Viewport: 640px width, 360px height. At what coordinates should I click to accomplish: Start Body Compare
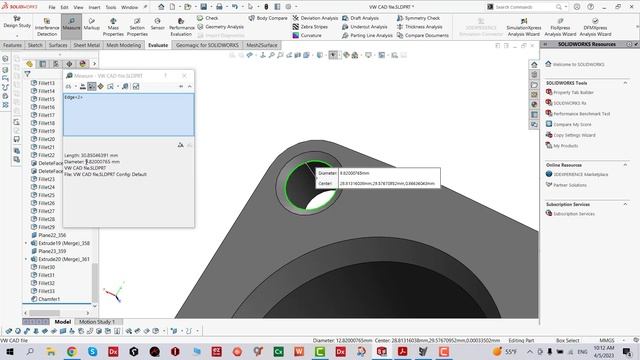(268, 18)
